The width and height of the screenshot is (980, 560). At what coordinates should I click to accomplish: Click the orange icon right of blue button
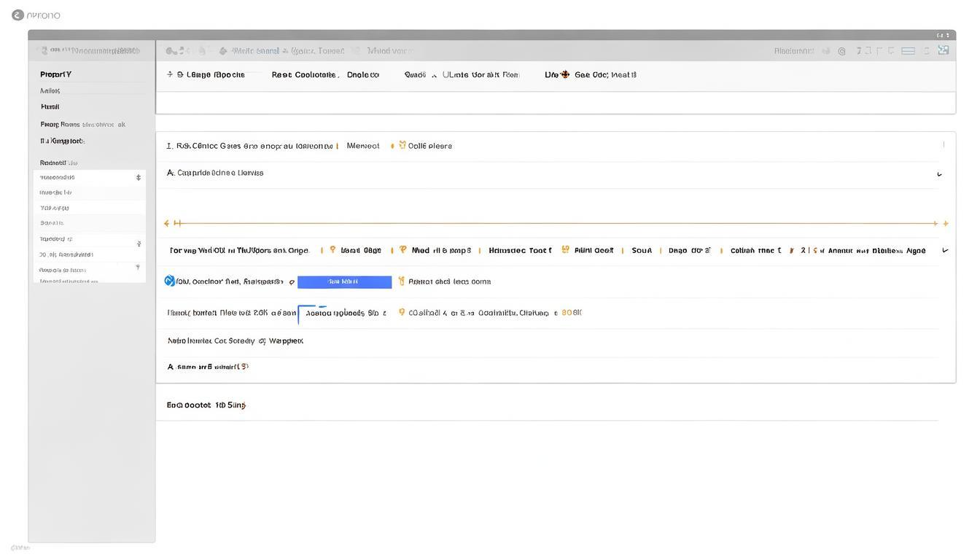tap(401, 281)
